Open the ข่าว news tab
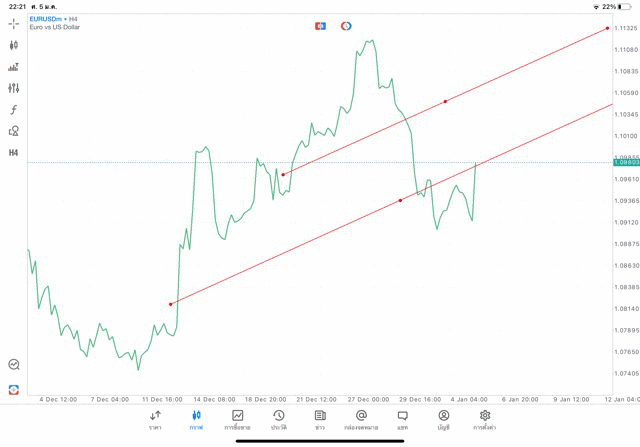Screen dimensions: 640x447 (320, 419)
